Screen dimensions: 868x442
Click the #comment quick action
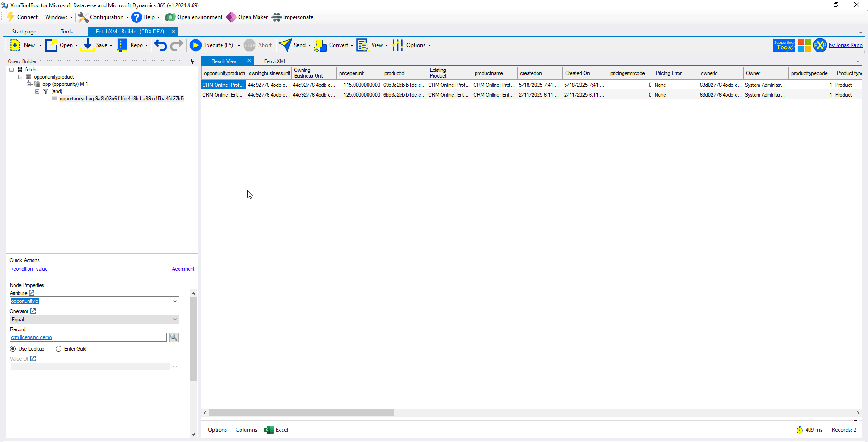183,269
